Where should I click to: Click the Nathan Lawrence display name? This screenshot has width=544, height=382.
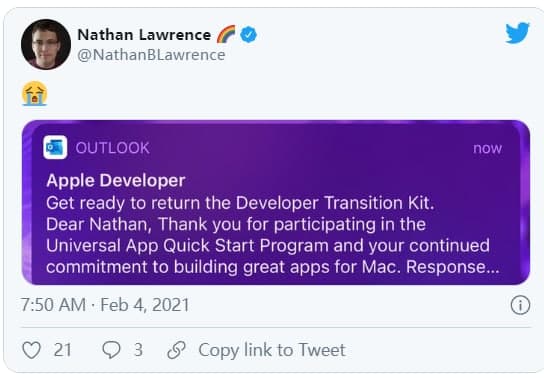pos(144,35)
